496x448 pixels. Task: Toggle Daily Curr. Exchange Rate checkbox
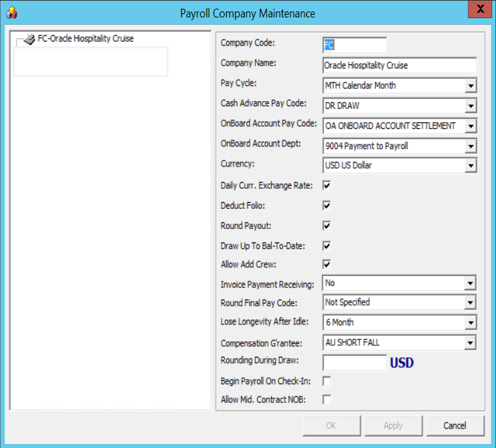pos(327,185)
